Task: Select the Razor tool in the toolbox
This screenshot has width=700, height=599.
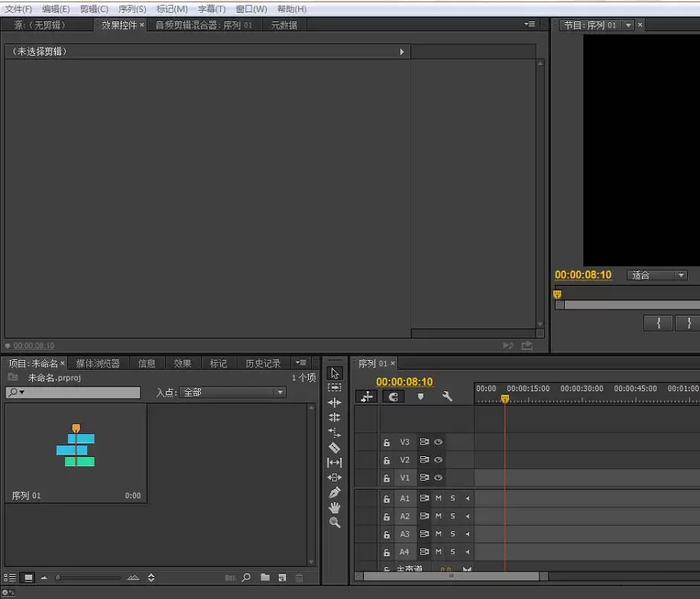Action: pyautogui.click(x=334, y=448)
